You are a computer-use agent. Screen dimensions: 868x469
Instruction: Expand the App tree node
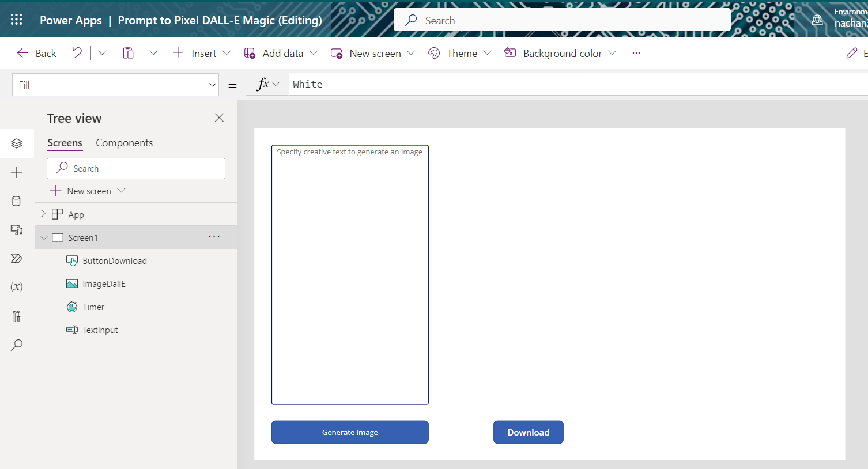[x=43, y=214]
